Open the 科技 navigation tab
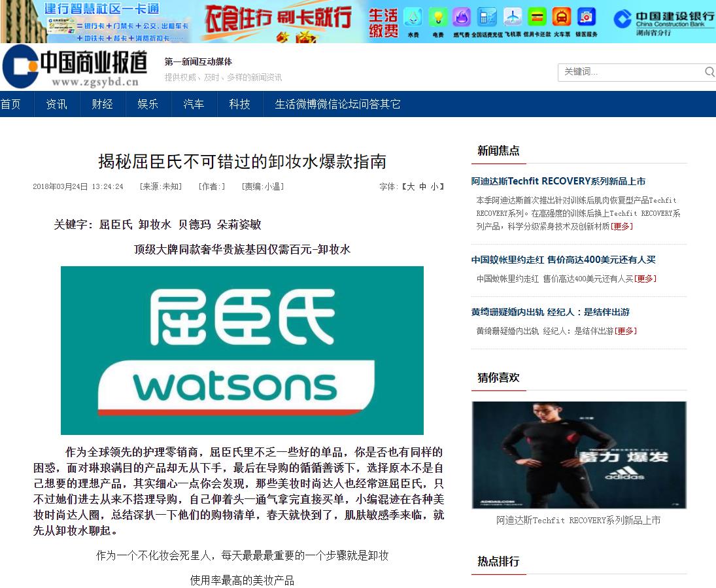 [x=240, y=104]
